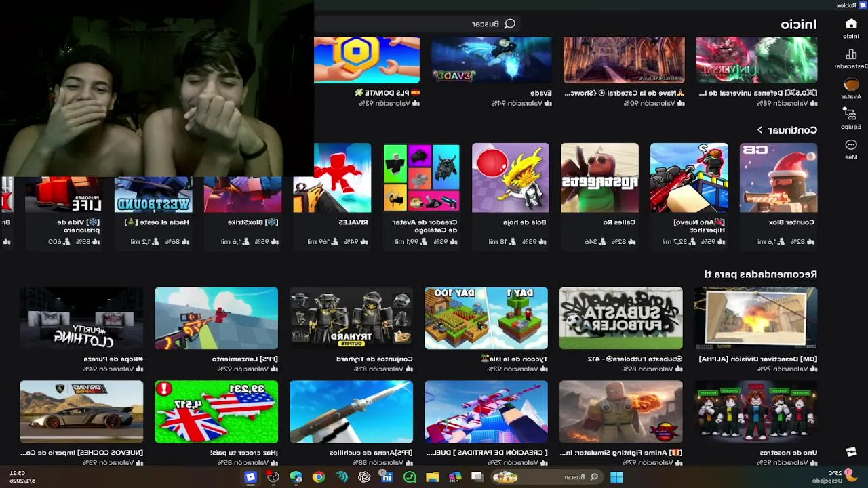This screenshot has width=868, height=488.
Task: Open the Bola de hoja game thumbnail
Action: 511,178
